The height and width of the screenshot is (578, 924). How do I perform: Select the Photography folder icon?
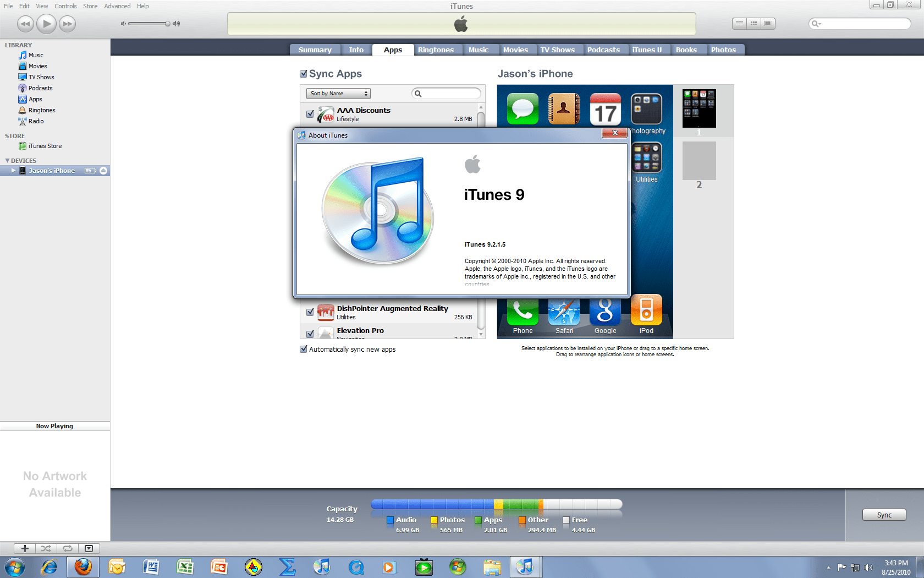tap(646, 108)
